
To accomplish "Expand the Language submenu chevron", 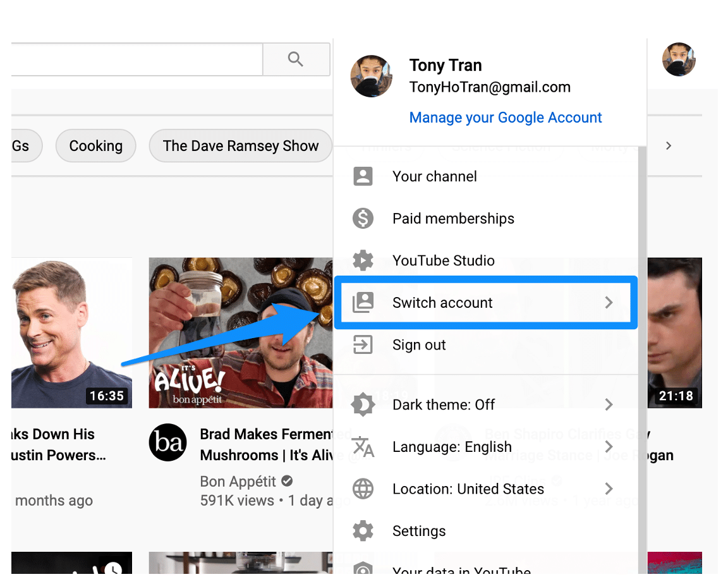I will coord(609,447).
